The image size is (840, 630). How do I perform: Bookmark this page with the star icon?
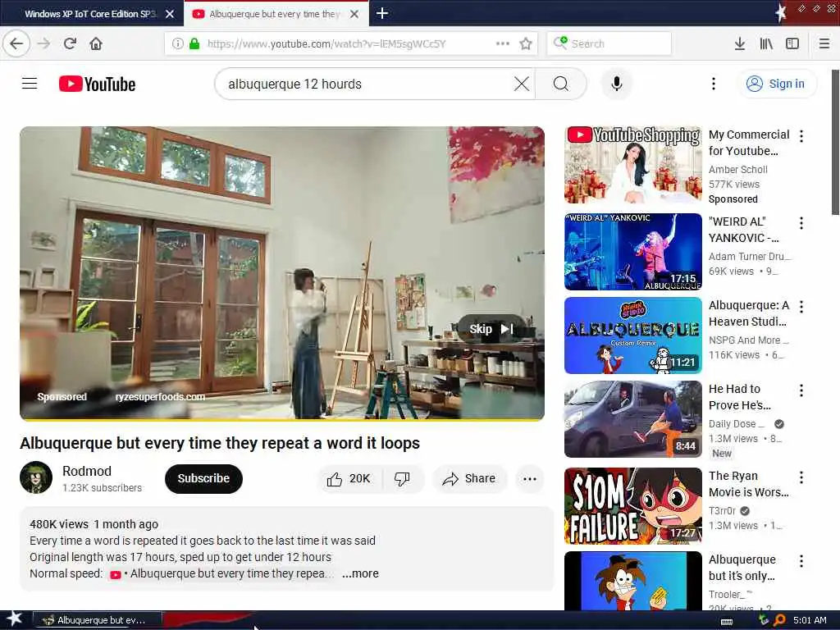tap(526, 43)
